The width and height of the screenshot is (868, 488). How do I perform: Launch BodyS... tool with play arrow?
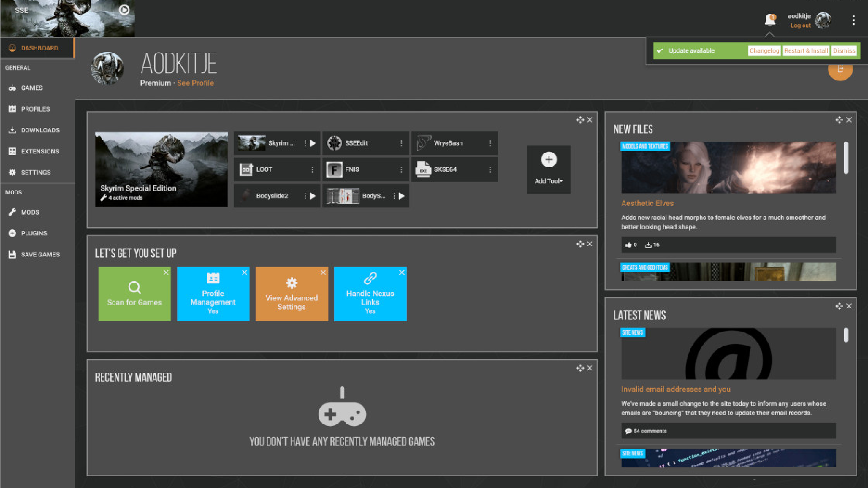coord(401,196)
